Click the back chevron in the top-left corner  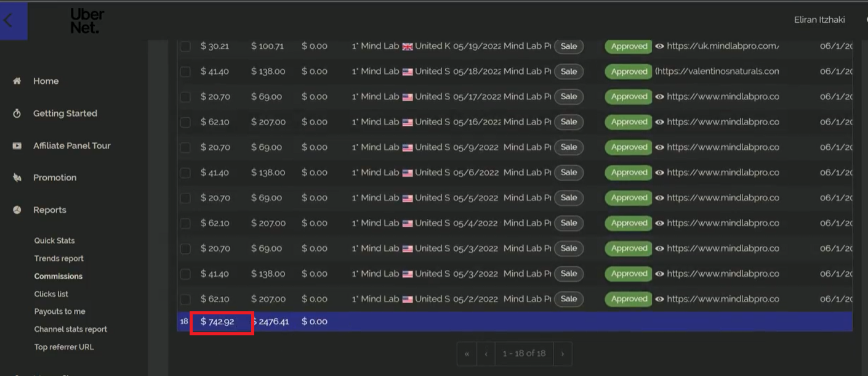pos(8,20)
